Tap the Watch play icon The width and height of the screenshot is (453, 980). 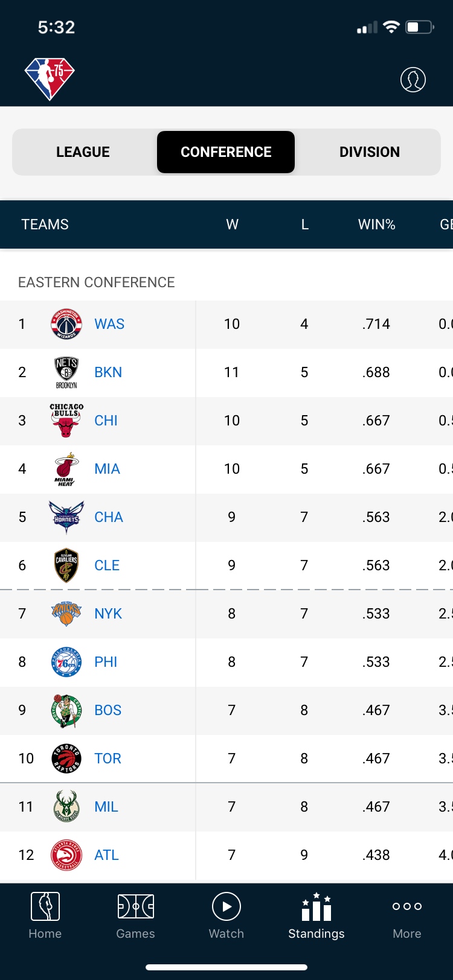[226, 906]
